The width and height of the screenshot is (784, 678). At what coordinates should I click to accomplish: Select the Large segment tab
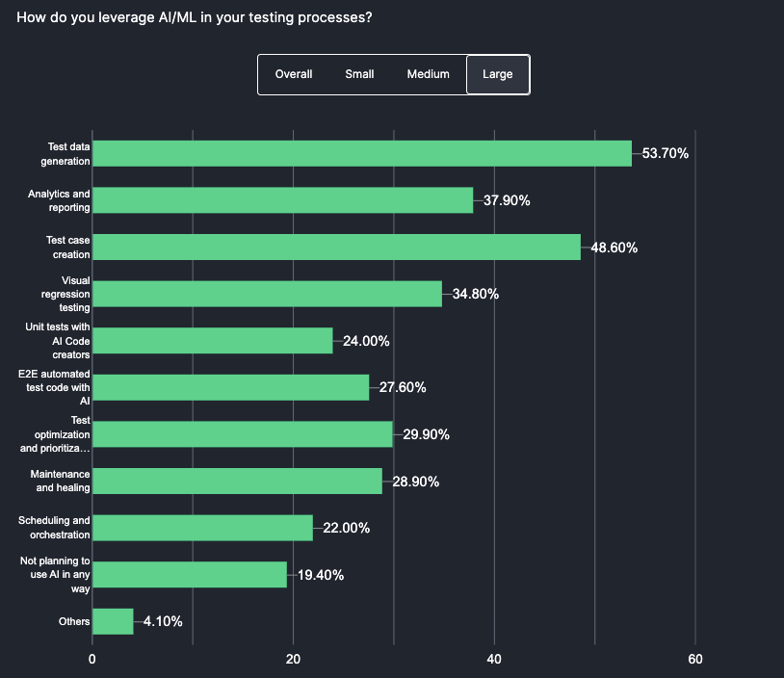[x=497, y=74]
